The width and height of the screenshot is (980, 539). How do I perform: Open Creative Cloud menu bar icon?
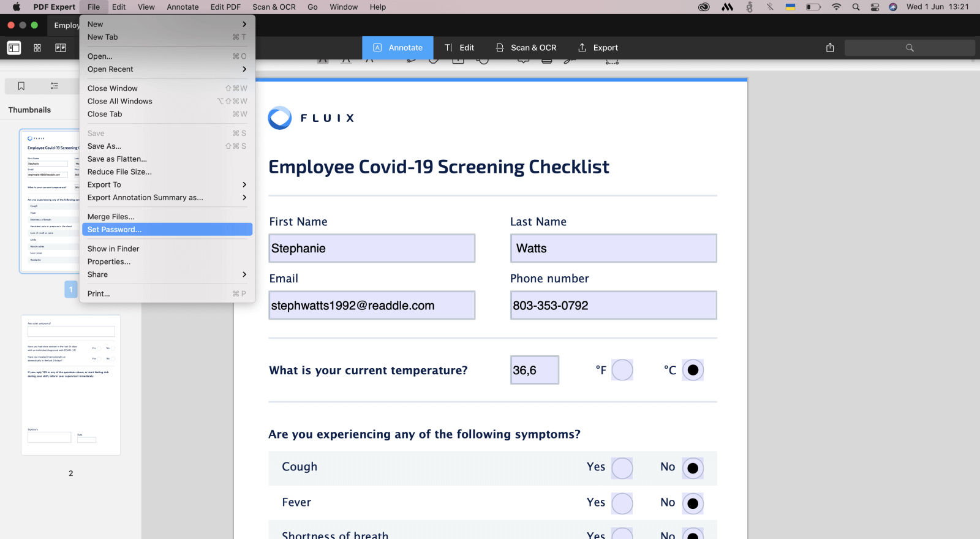click(x=704, y=7)
